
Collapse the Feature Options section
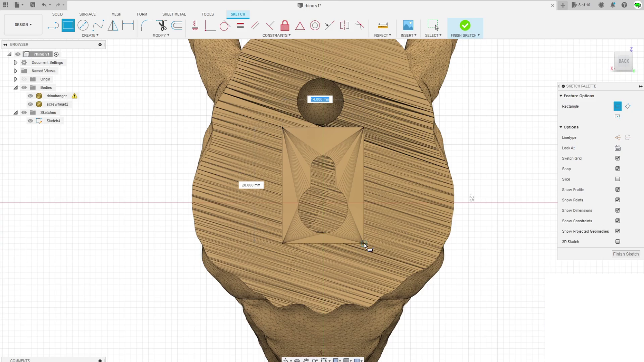tap(561, 96)
